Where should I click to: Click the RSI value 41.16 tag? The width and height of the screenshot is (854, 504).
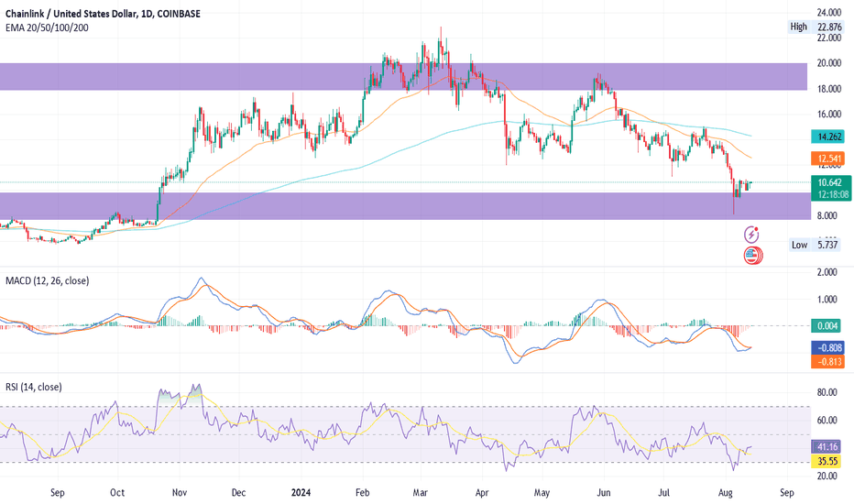827,447
